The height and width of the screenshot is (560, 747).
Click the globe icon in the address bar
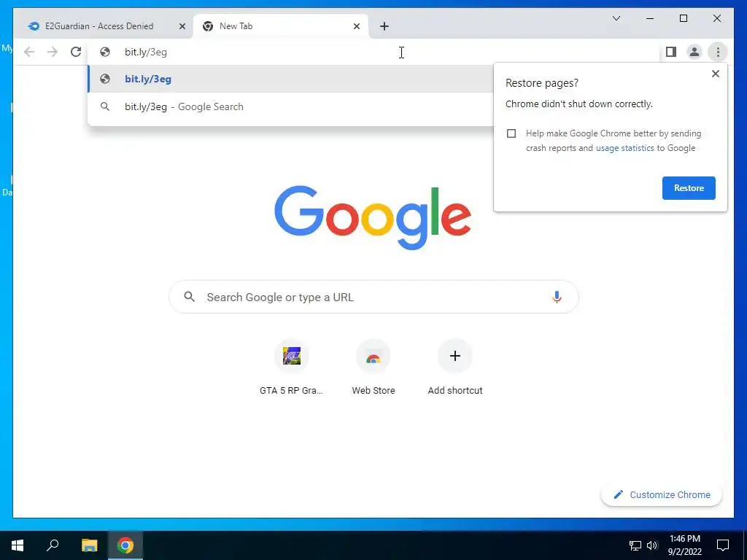pos(105,52)
